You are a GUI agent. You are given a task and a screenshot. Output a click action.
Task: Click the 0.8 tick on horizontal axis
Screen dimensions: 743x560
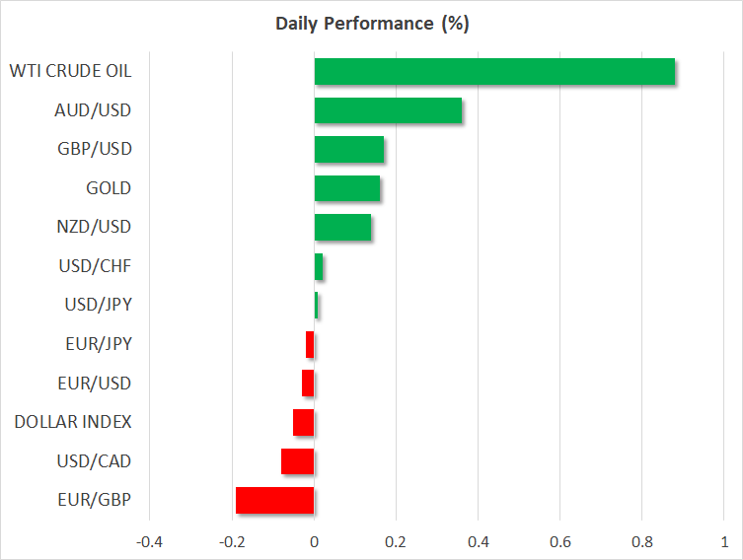pyautogui.click(x=641, y=541)
